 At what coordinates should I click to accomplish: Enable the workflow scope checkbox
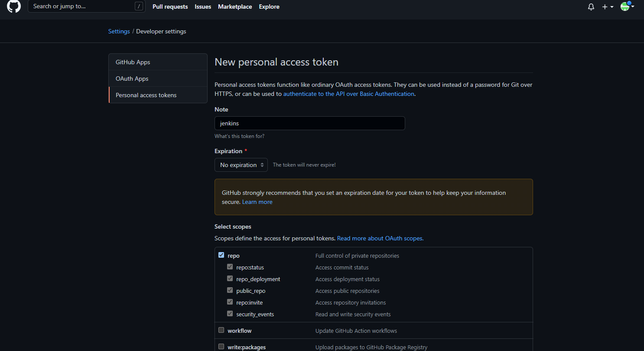[x=221, y=330]
